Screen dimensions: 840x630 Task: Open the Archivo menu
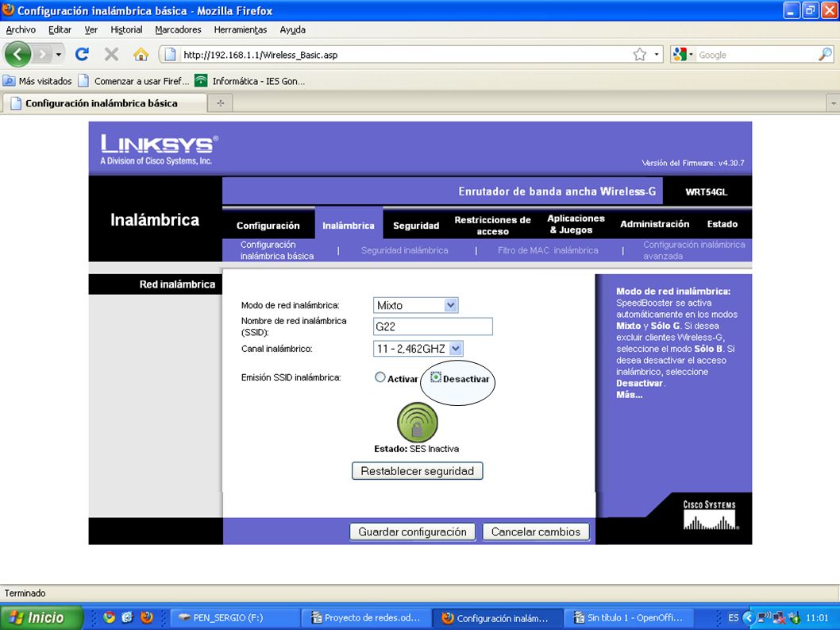[21, 29]
